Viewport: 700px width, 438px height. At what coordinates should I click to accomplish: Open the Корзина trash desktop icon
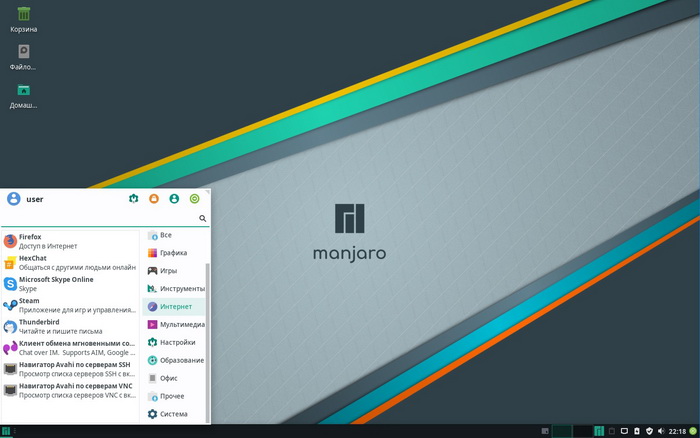(x=24, y=20)
